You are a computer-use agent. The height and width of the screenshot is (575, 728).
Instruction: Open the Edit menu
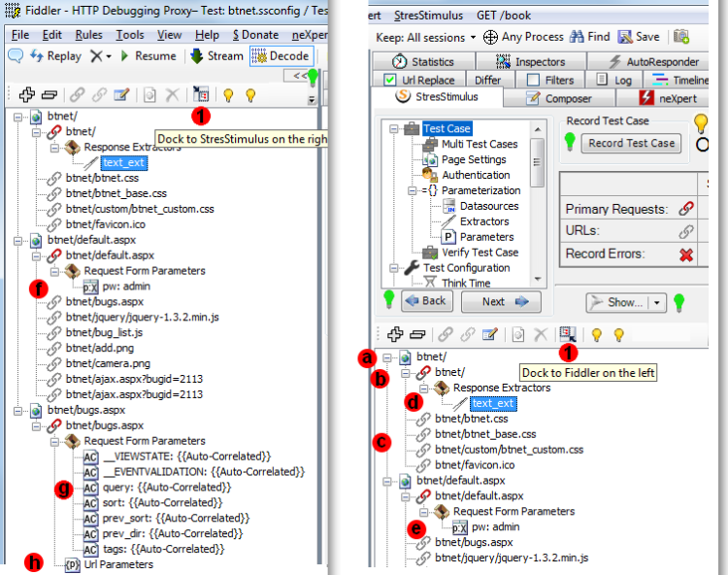coord(51,35)
